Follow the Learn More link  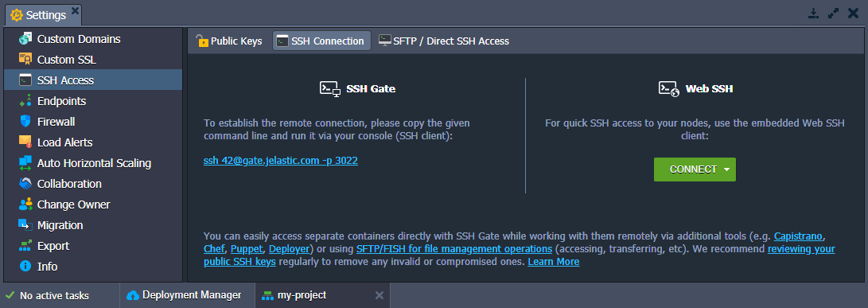pos(554,262)
